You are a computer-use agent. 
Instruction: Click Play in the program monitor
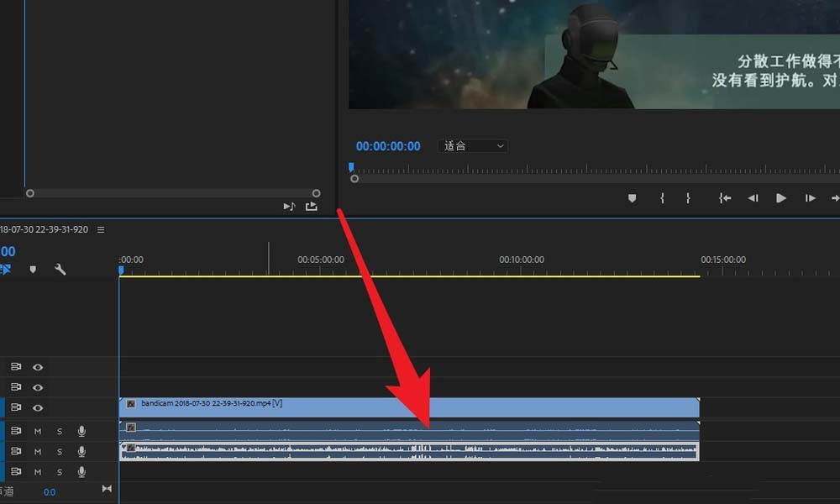(x=781, y=198)
